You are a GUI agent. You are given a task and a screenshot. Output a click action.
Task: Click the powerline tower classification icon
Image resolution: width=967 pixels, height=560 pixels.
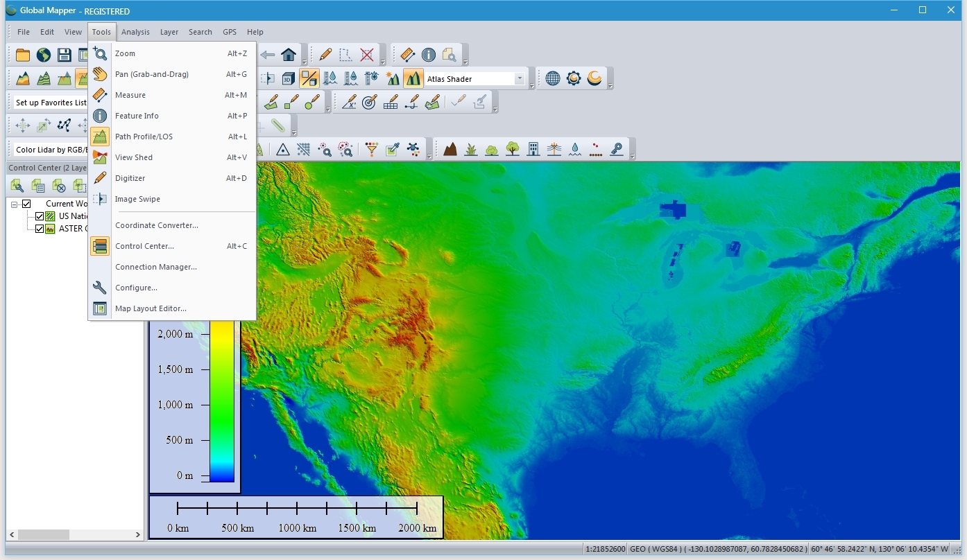(x=554, y=149)
